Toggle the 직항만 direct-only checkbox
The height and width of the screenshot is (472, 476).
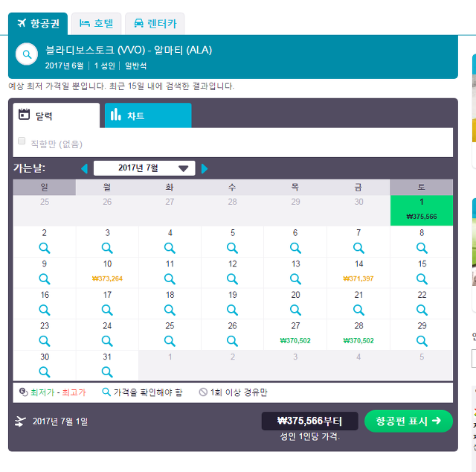click(22, 141)
